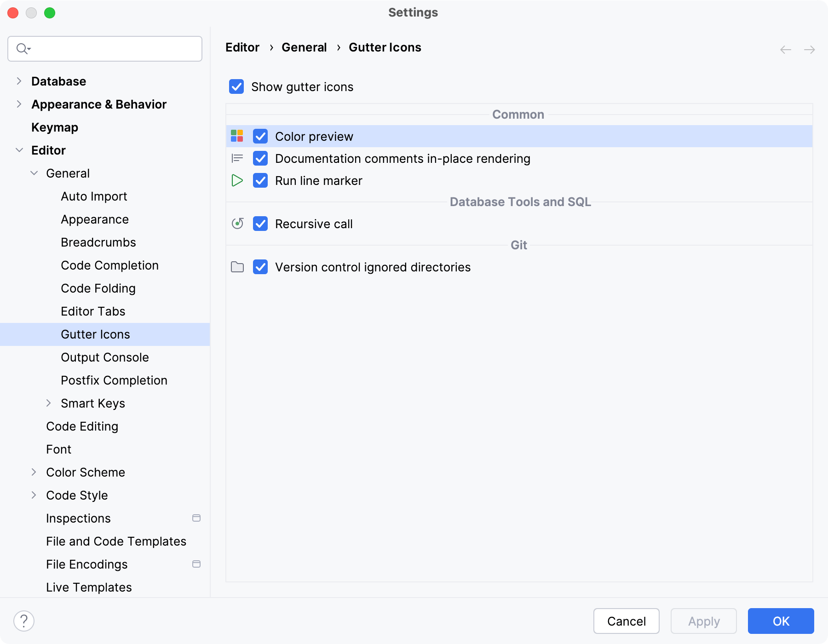The height and width of the screenshot is (644, 828).
Task: Expand the Database section
Action: point(18,81)
